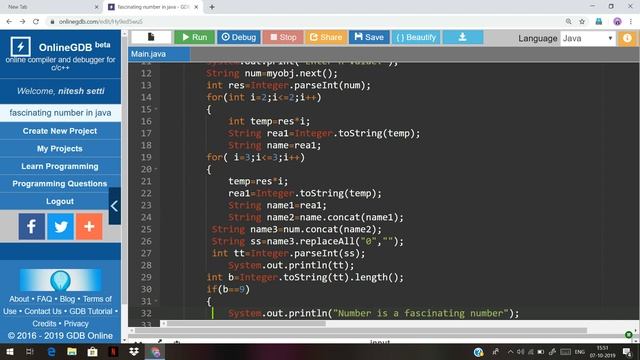Image resolution: width=640 pixels, height=360 pixels.
Task: Open the FAQ link
Action: pyautogui.click(x=44, y=299)
